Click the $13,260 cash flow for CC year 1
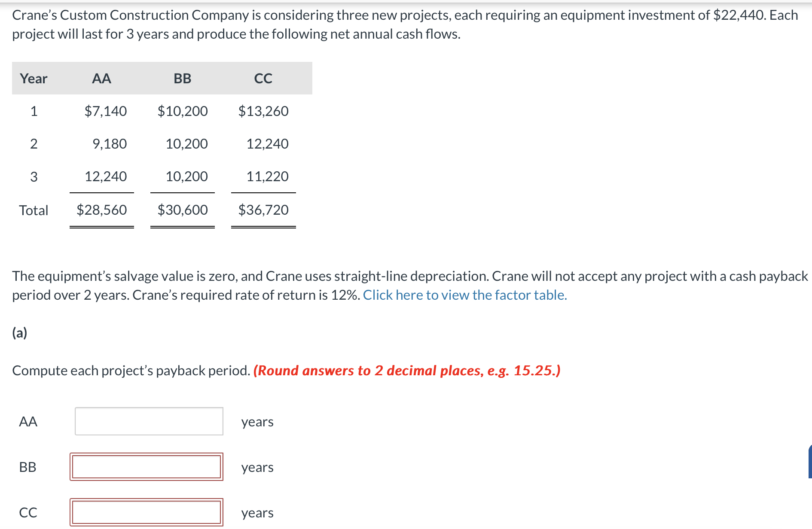The width and height of the screenshot is (812, 529). (x=263, y=111)
